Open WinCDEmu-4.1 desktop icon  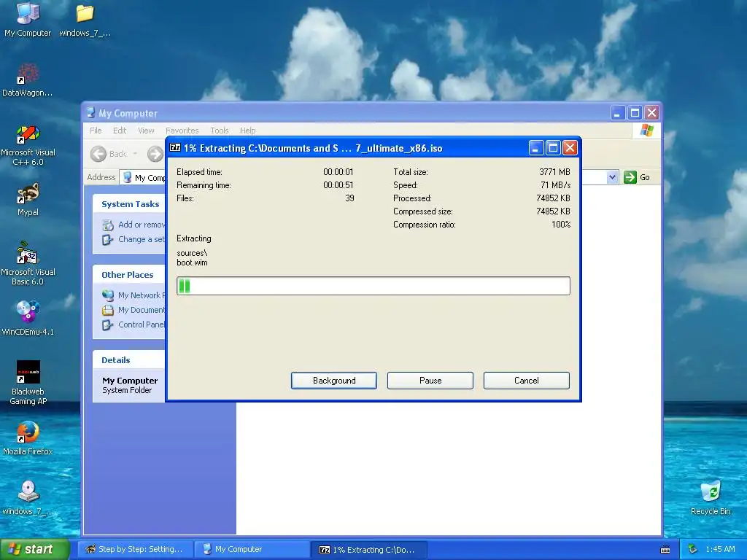click(x=28, y=318)
